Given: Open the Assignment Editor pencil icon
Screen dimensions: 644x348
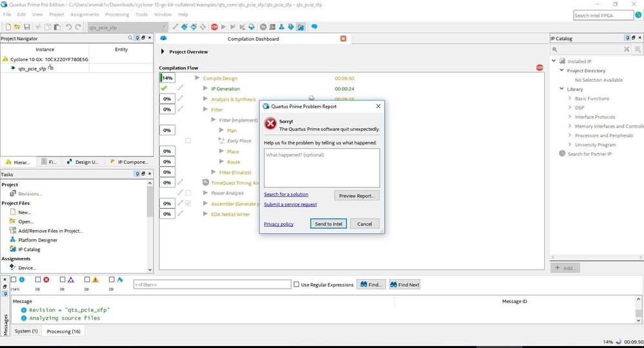Looking at the screenshot, I should [x=175, y=27].
